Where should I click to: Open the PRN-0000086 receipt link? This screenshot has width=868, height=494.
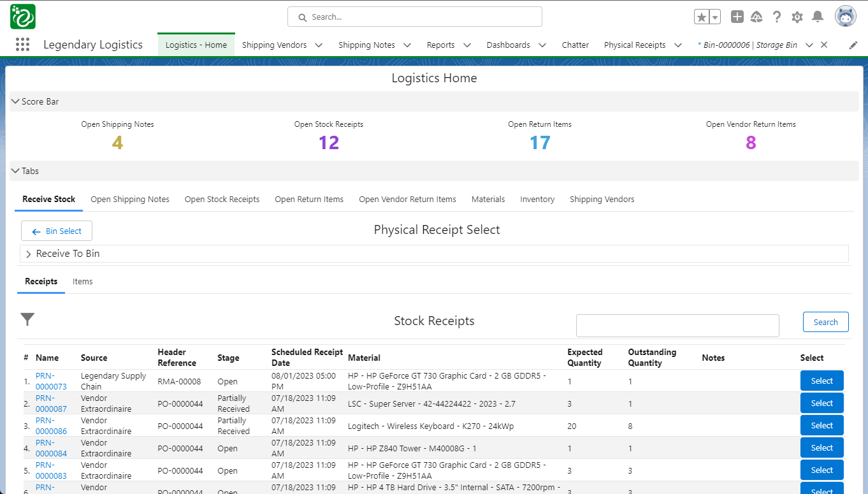[x=51, y=426]
